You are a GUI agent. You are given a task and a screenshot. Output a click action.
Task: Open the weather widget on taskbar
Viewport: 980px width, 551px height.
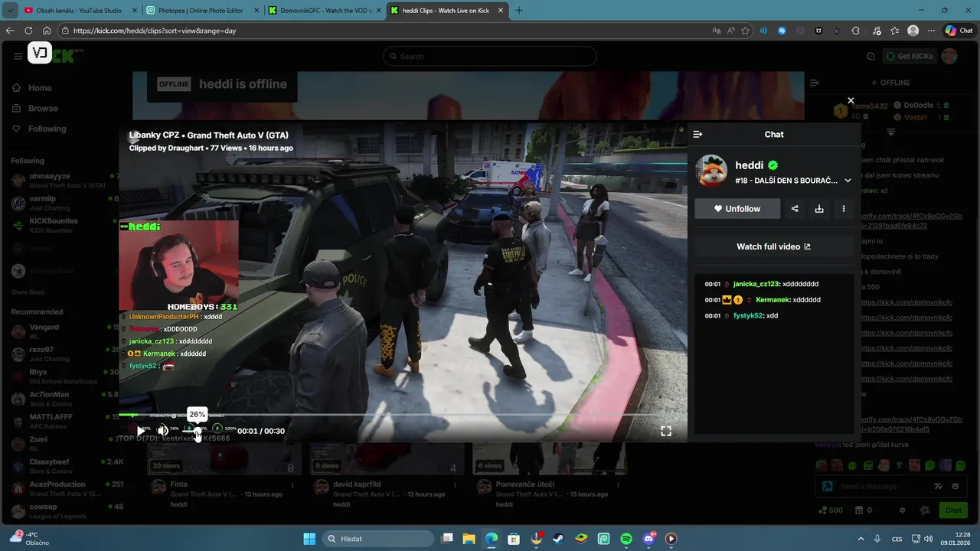tap(29, 538)
